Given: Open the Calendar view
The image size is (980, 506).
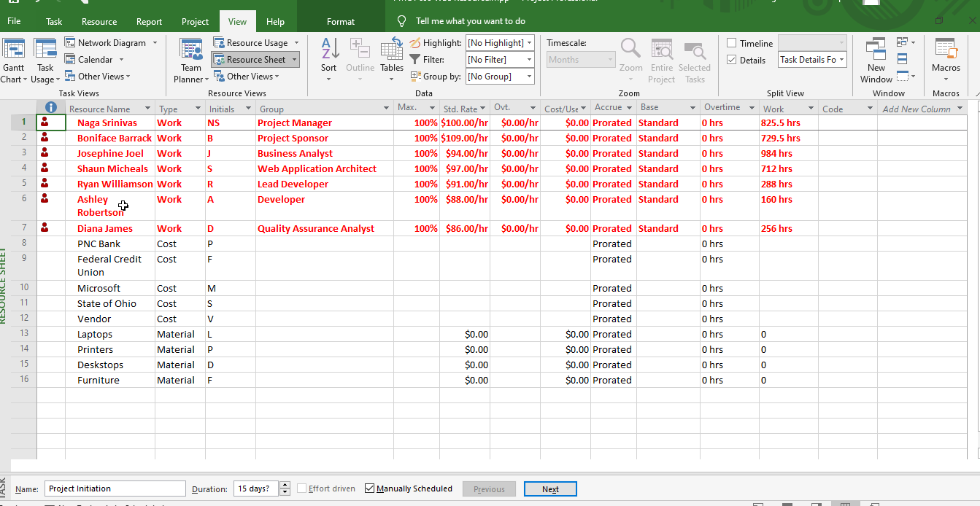Looking at the screenshot, I should (x=94, y=60).
